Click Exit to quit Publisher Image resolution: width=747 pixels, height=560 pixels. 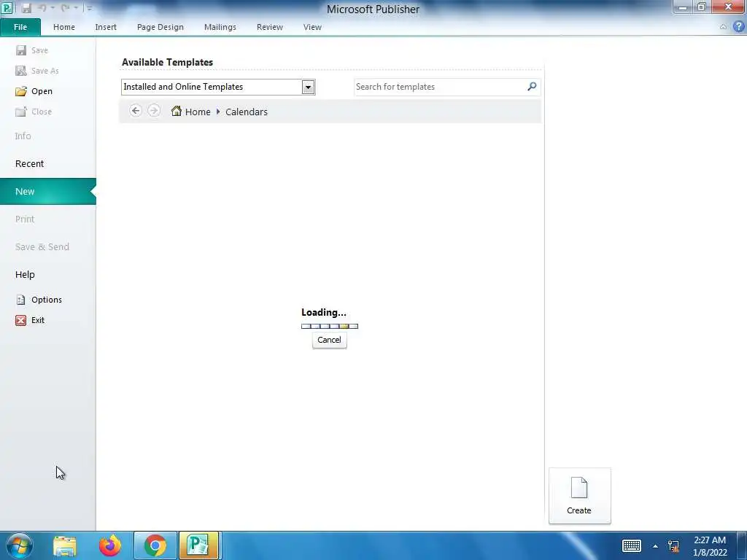click(x=29, y=320)
